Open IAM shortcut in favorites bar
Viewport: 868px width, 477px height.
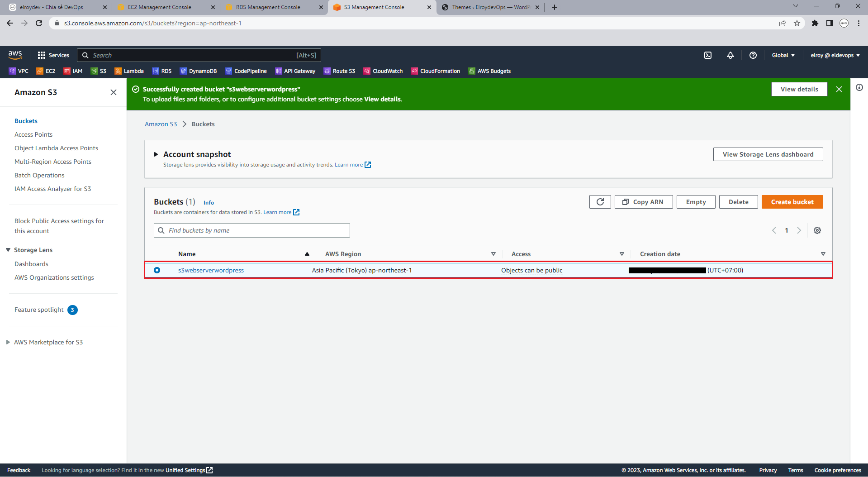pos(73,71)
